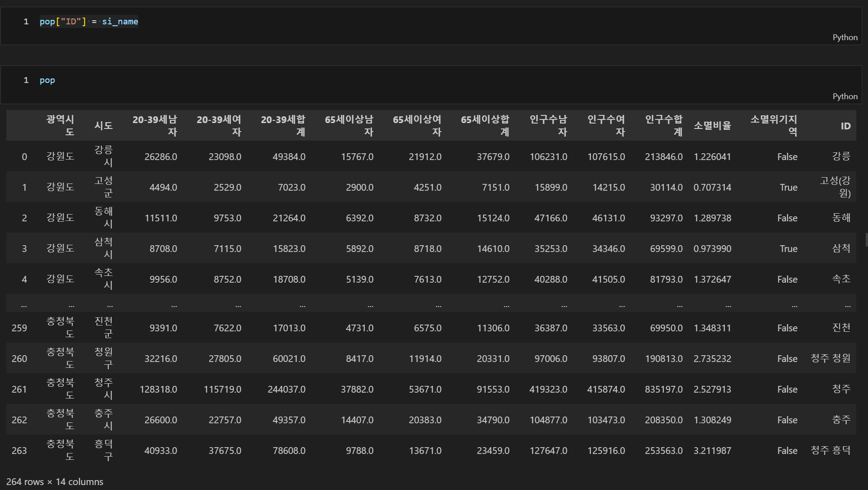The height and width of the screenshot is (490, 868).
Task: Click into the pop["ID"] = si_name code line
Action: pyautogui.click(x=89, y=22)
